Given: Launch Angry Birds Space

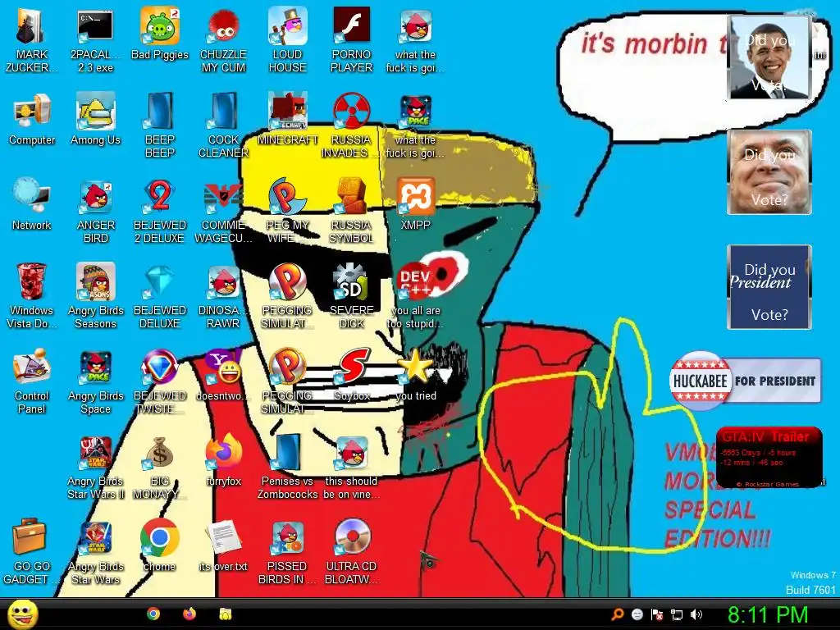Looking at the screenshot, I should click(95, 381).
